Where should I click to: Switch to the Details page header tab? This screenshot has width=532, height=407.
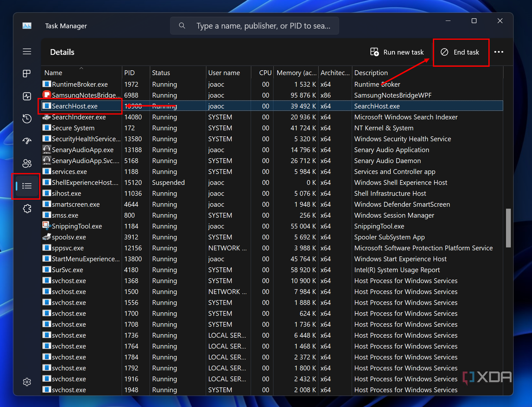point(62,52)
